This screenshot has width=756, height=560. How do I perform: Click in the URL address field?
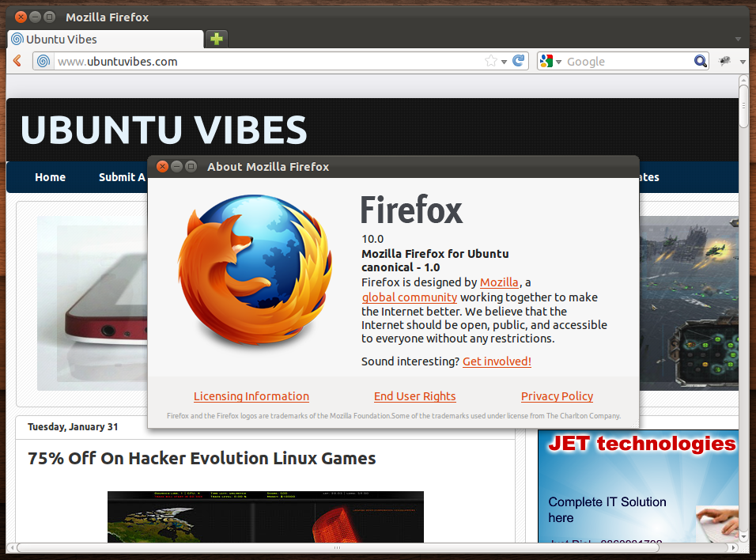(270, 61)
